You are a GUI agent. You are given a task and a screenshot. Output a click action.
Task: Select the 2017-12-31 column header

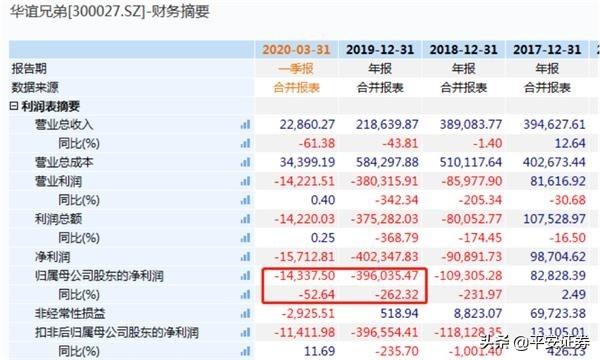click(547, 50)
